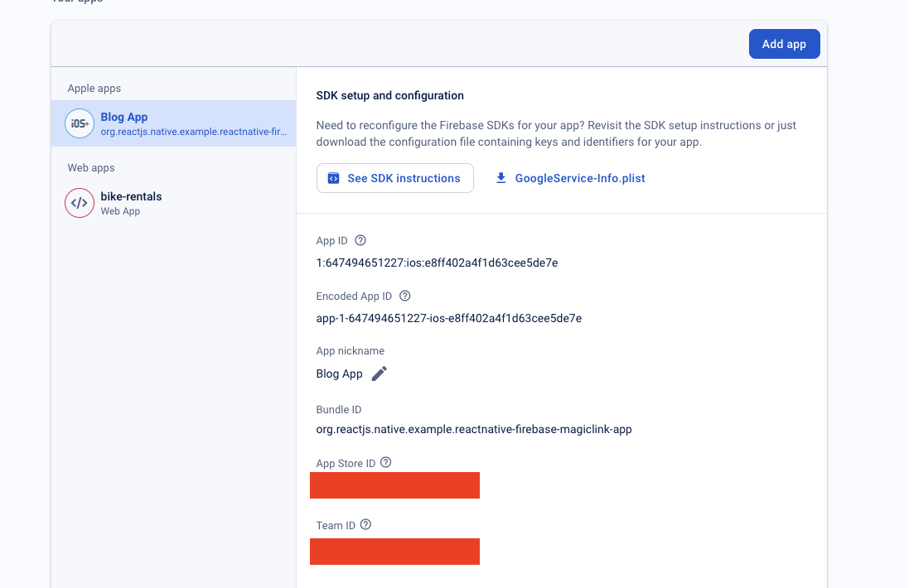
Task: Click the Add app button
Action: click(784, 44)
